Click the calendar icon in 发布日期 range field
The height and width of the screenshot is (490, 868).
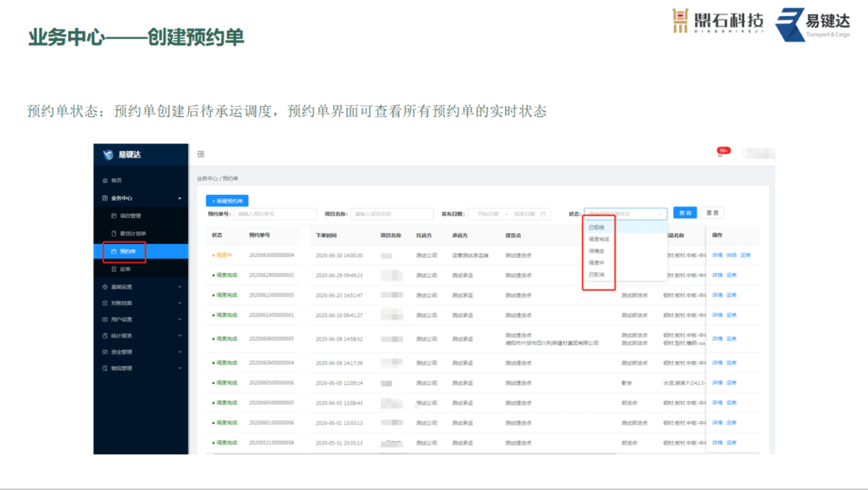pos(543,214)
